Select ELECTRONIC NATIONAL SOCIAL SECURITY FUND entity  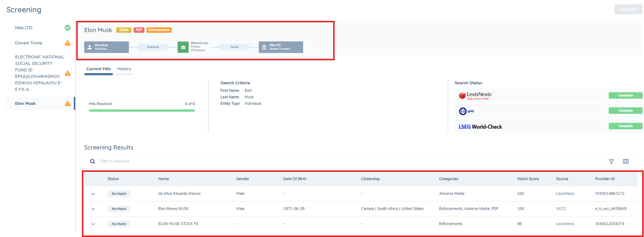[x=40, y=73]
